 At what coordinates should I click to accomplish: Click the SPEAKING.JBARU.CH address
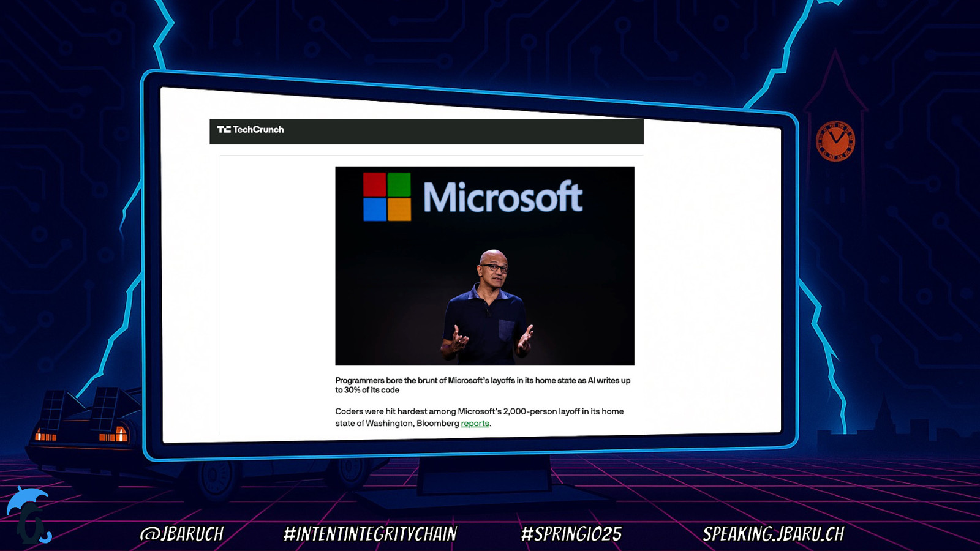(x=773, y=534)
